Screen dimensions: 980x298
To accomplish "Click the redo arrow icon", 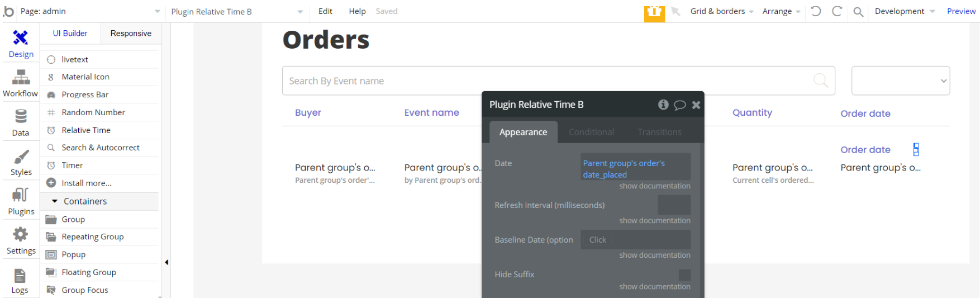I will click(837, 11).
